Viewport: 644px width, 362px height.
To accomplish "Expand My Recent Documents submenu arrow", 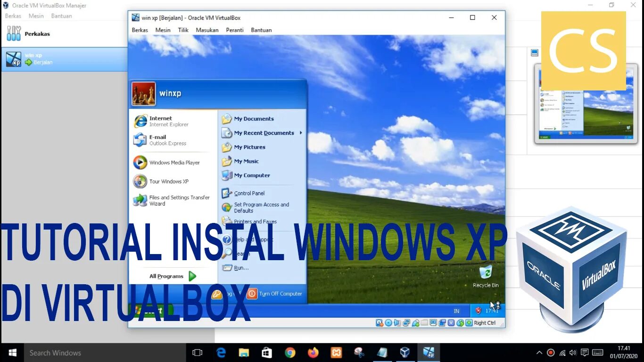I will (x=301, y=132).
